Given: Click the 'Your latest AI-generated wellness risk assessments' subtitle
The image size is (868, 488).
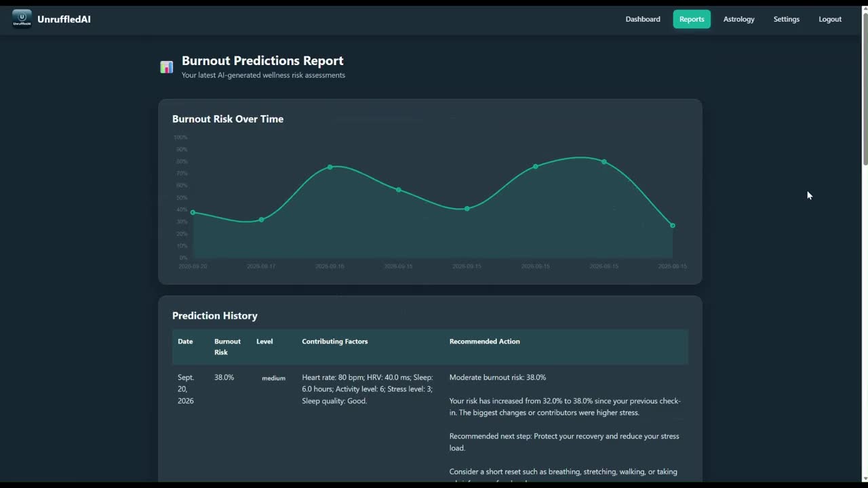Looking at the screenshot, I should tap(263, 75).
